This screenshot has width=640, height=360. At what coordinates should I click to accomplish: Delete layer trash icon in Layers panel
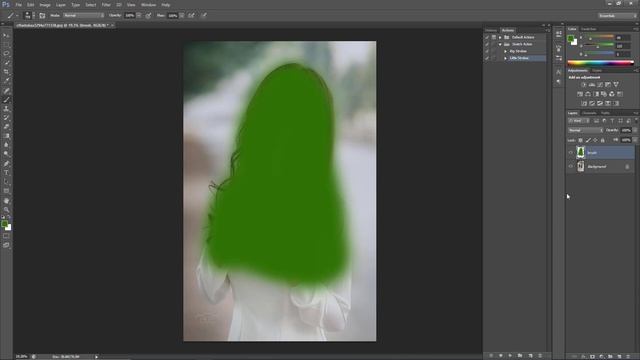tap(628, 356)
